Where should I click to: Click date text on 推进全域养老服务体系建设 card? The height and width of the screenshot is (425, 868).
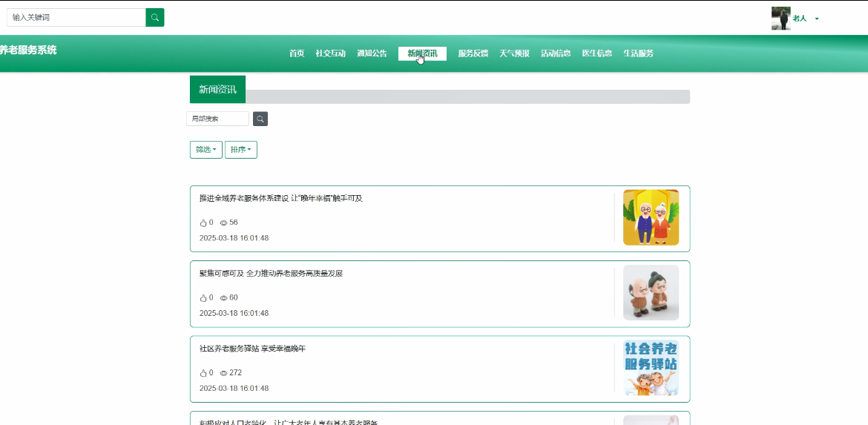pos(234,238)
